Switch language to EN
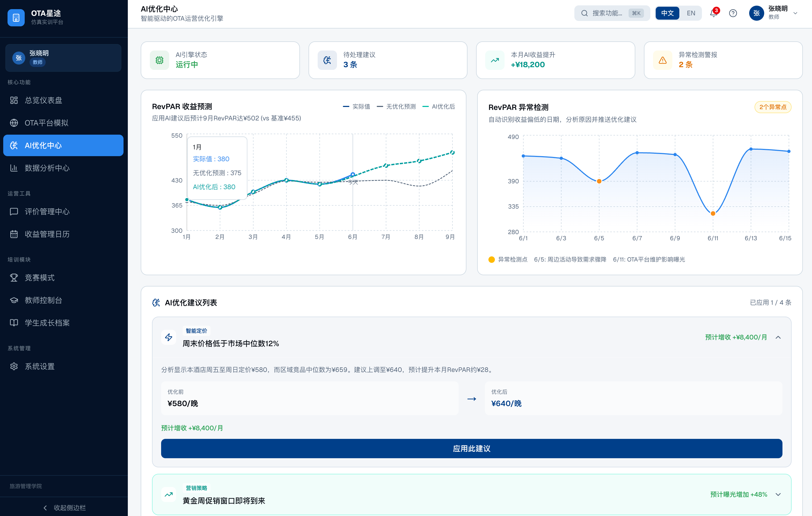812x516 pixels. (x=691, y=13)
